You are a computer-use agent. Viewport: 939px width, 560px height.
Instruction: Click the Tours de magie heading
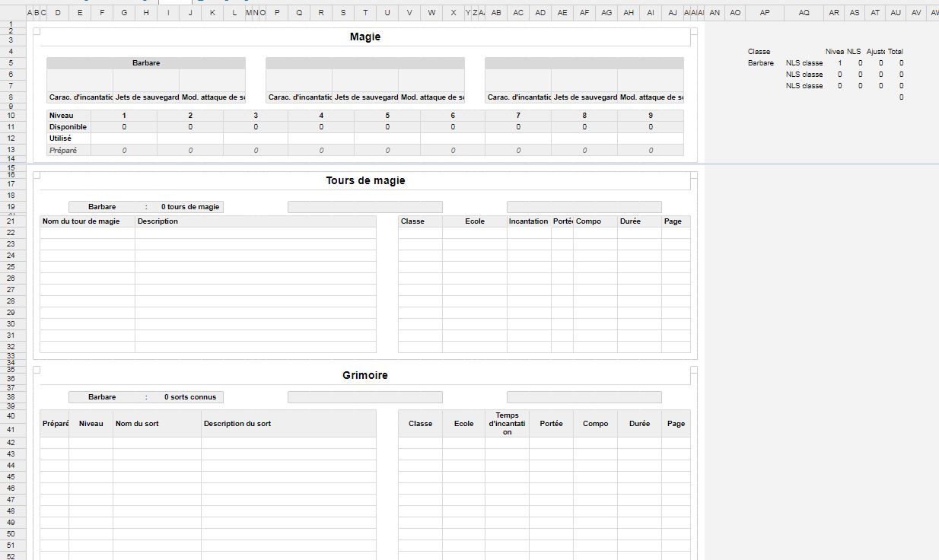tap(365, 181)
